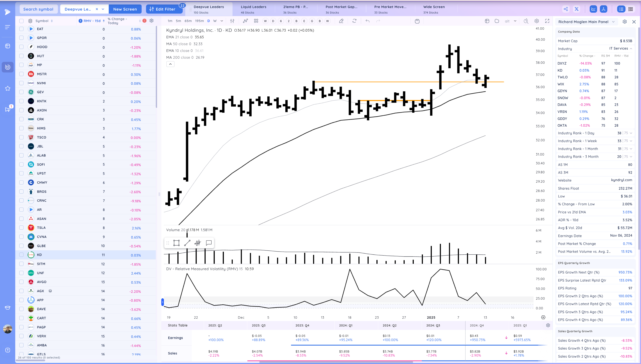Open Stats Table settings gear
The width and height of the screenshot is (641, 364).
548,325
